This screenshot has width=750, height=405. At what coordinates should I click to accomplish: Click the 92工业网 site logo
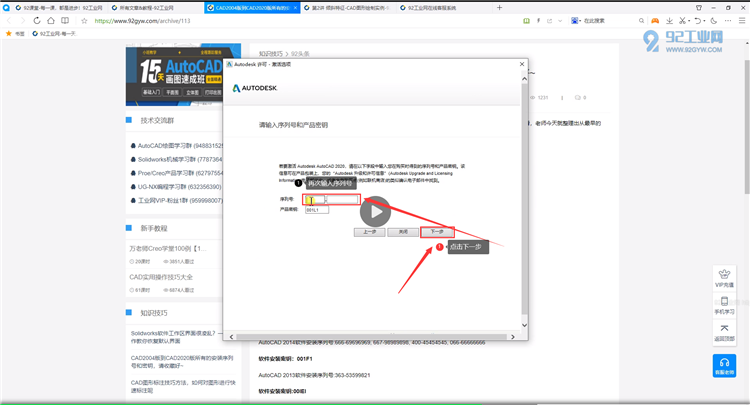pyautogui.click(x=683, y=41)
